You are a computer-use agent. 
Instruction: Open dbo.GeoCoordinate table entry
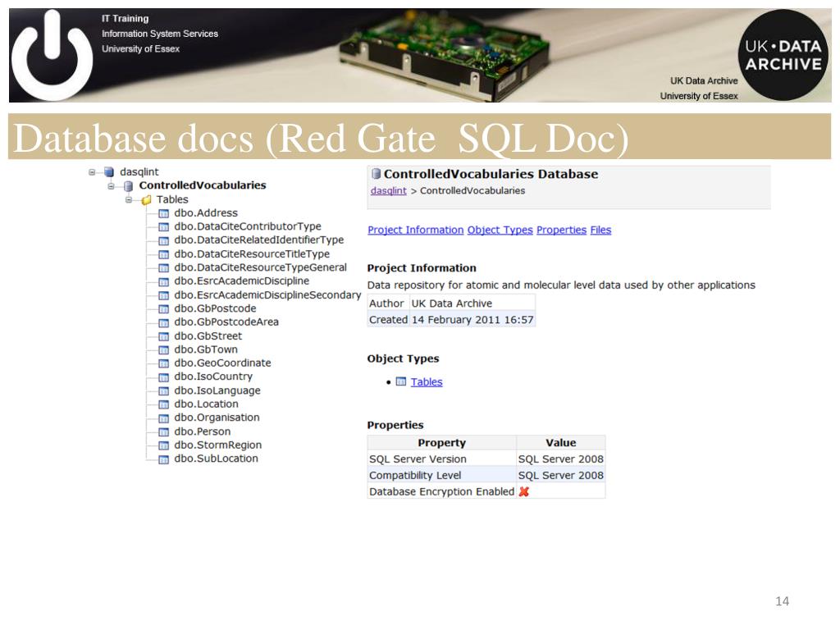[x=222, y=363]
